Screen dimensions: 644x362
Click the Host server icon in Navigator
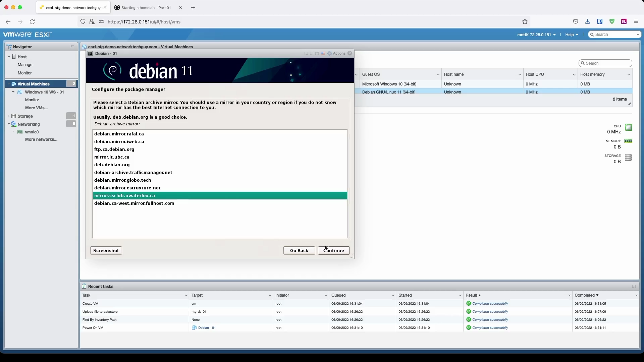[x=14, y=57]
